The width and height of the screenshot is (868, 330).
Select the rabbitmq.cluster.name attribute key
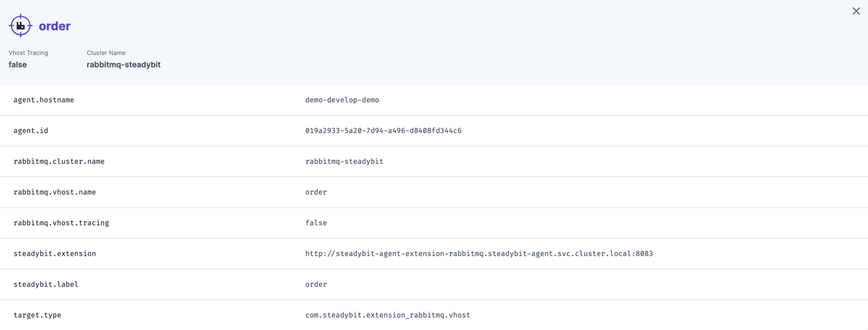click(59, 162)
